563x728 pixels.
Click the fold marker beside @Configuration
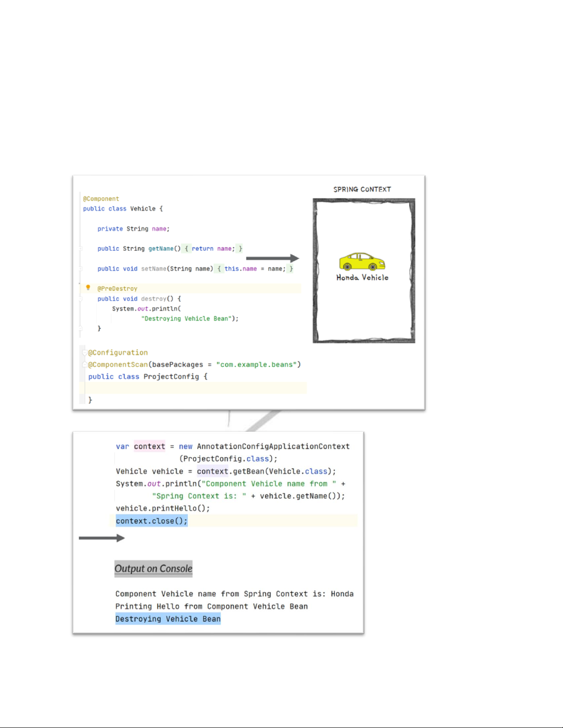85,353
